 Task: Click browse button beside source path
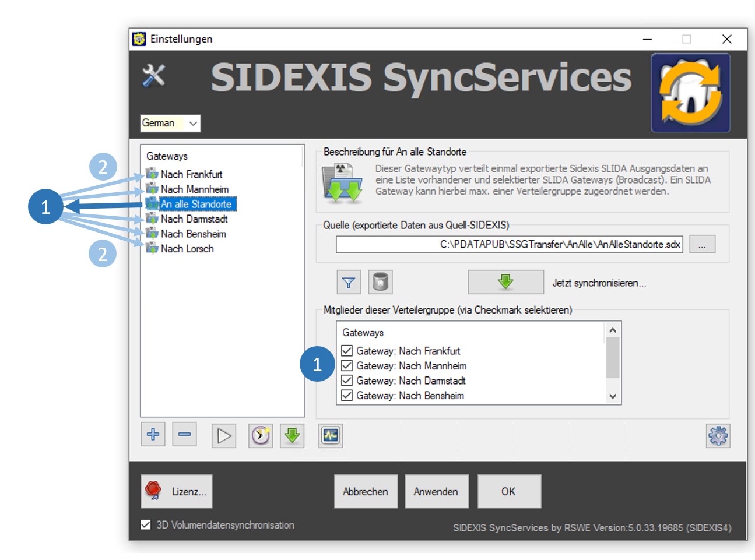tap(702, 245)
